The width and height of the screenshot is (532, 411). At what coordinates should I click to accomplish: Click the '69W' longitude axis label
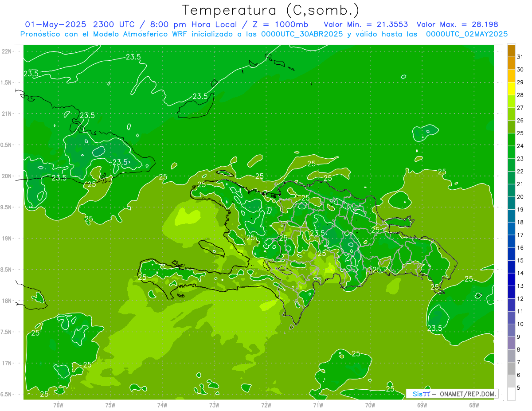422,405
